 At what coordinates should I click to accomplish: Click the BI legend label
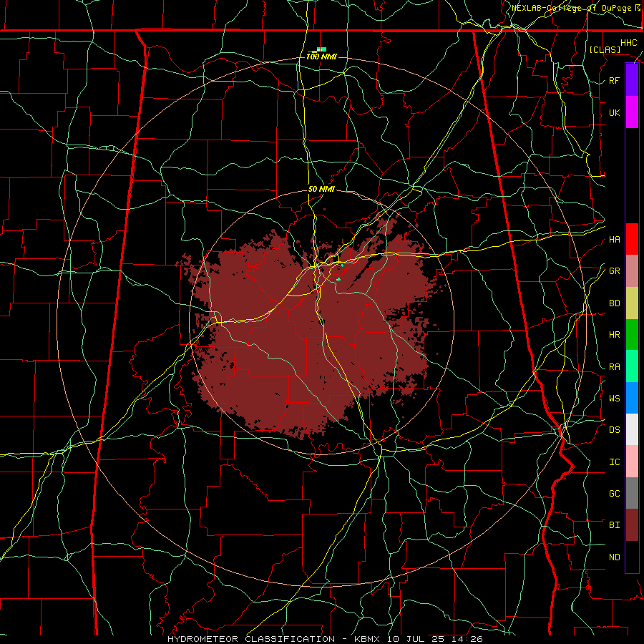pos(614,525)
